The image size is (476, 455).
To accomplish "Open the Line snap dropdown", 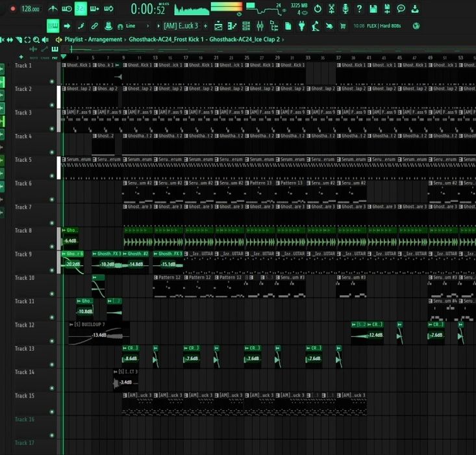I will [x=138, y=26].
